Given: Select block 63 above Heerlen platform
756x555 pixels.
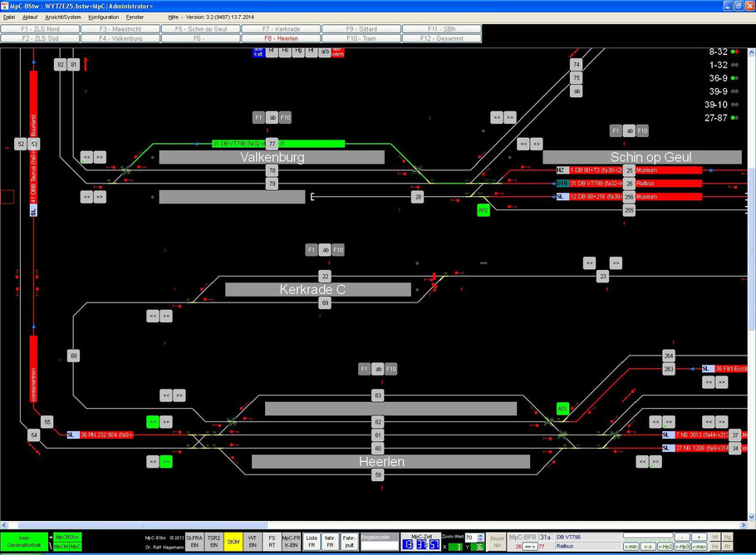Looking at the screenshot, I should click(x=378, y=395).
